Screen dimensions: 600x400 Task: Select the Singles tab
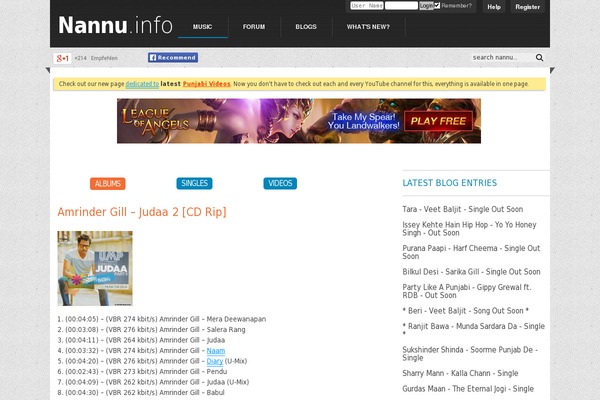pyautogui.click(x=194, y=183)
